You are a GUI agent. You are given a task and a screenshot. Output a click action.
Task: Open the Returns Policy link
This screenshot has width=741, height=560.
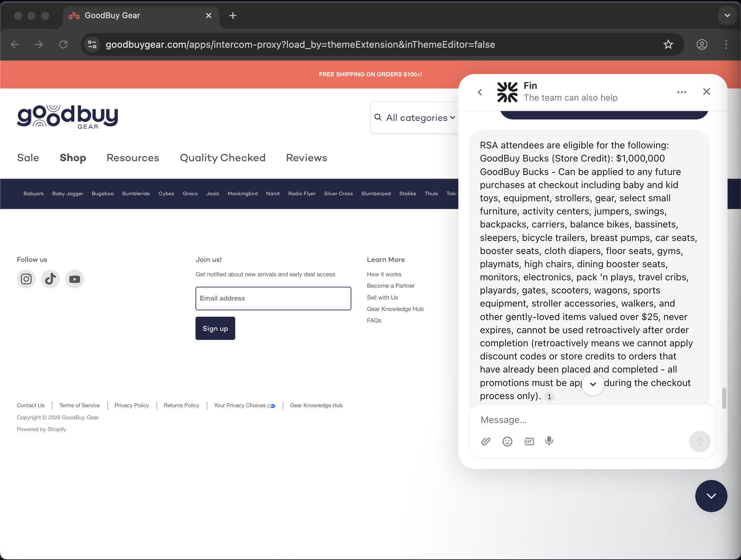tap(181, 405)
